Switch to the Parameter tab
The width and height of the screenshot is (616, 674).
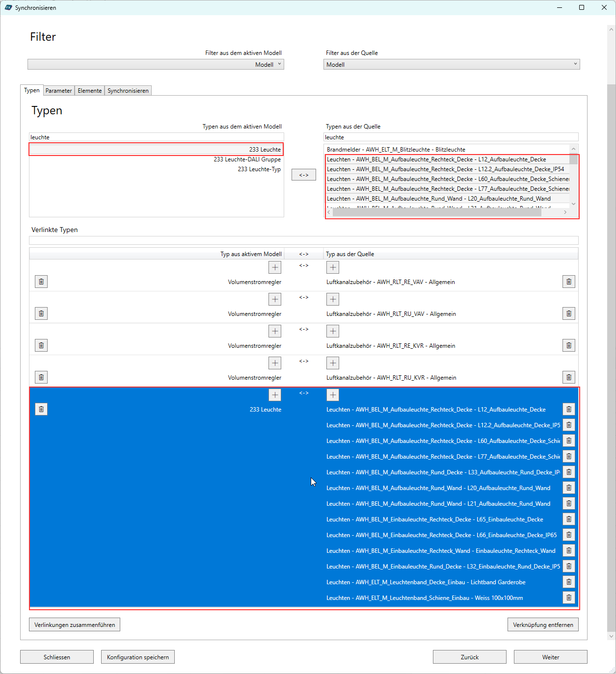[59, 91]
